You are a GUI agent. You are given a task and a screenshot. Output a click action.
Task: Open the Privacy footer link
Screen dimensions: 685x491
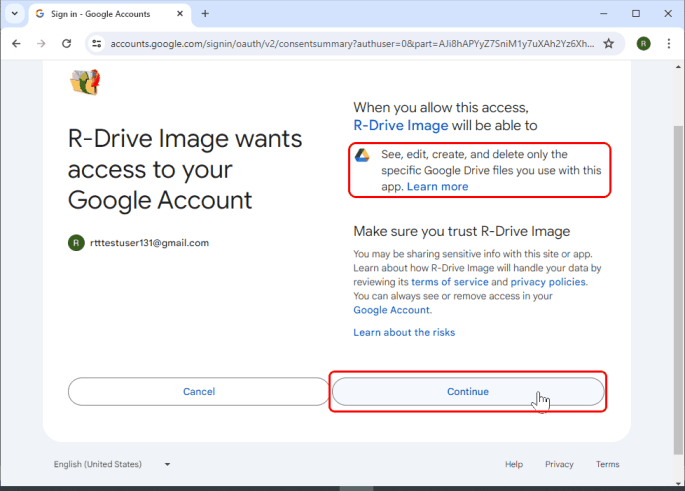click(x=559, y=464)
